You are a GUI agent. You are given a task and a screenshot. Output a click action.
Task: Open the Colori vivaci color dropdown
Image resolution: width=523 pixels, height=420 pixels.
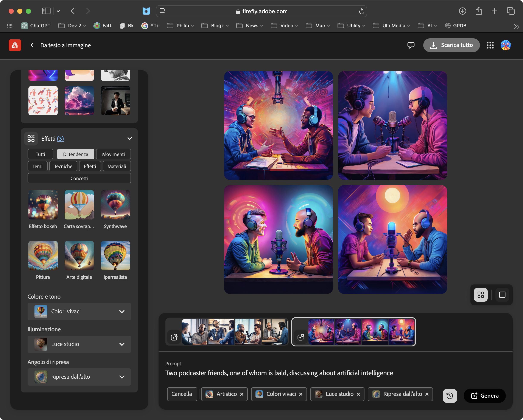pyautogui.click(x=79, y=311)
